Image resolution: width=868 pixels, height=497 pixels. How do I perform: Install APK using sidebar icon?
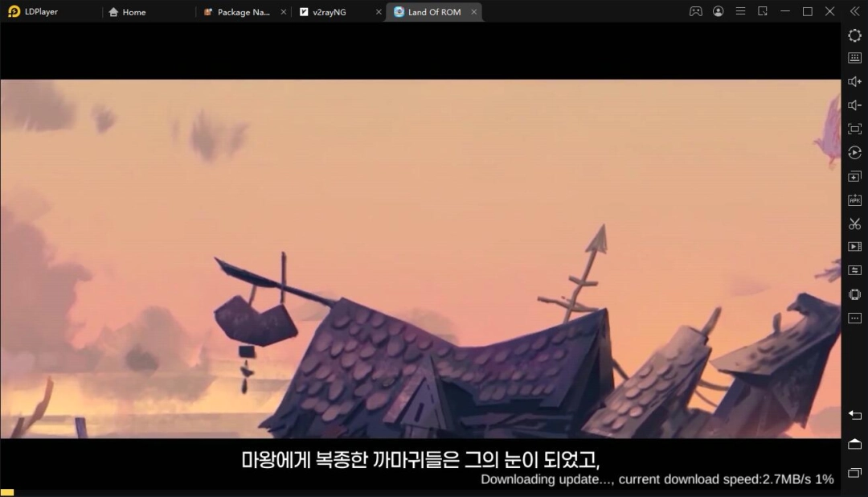pos(854,200)
